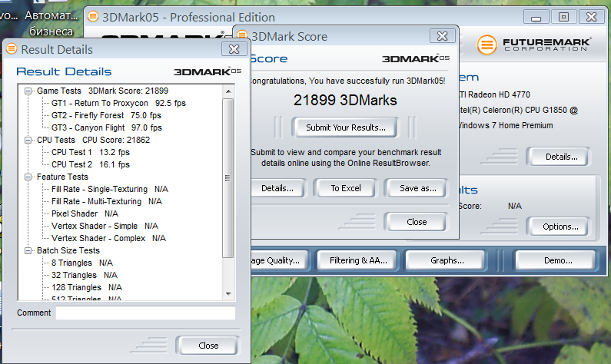Click the 21899 3DMarks score text

345,101
